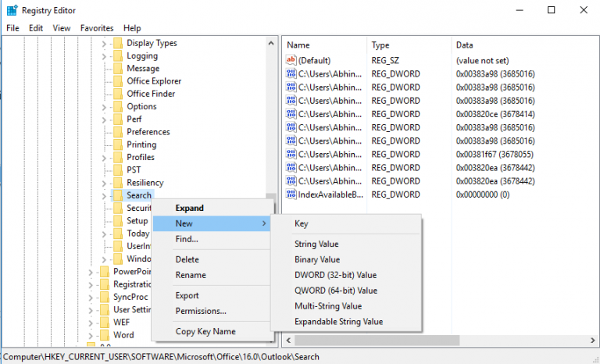Create a new Key from submenu

346,223
